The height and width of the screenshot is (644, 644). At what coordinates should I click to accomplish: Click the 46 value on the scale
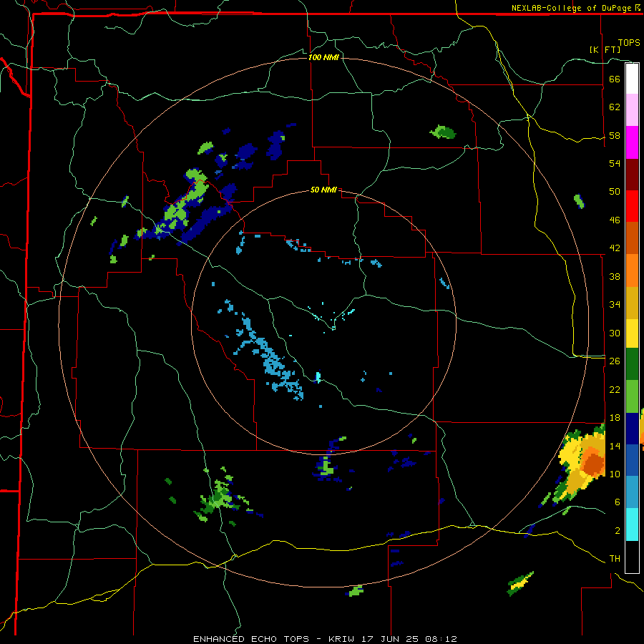(615, 220)
